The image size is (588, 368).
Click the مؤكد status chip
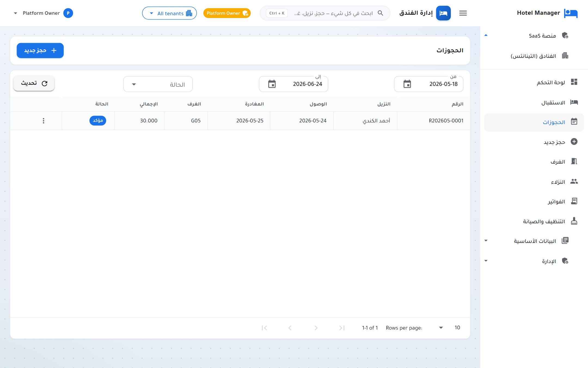98,120
